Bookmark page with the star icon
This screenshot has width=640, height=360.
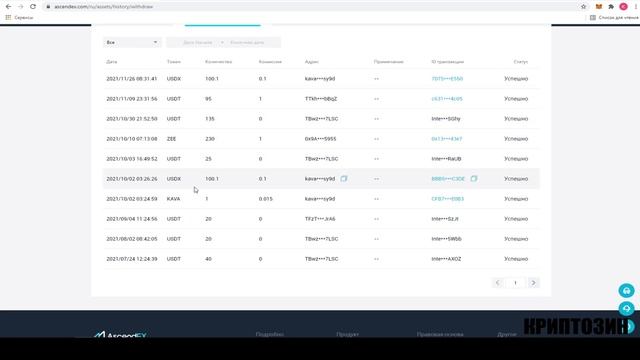pos(583,7)
